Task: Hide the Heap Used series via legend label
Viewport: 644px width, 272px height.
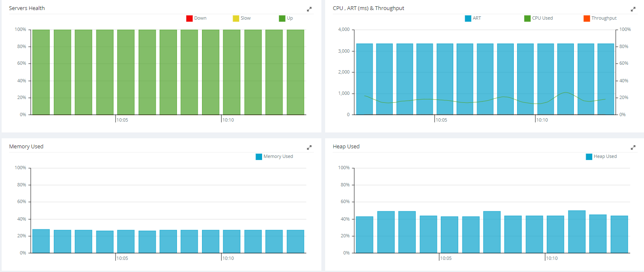Action: click(x=605, y=157)
